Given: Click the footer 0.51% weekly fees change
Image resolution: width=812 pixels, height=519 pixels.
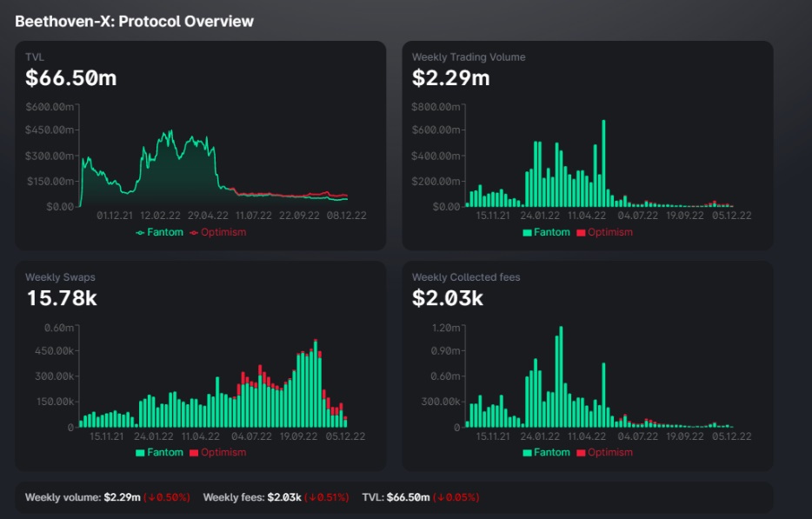Looking at the screenshot, I should [x=327, y=497].
